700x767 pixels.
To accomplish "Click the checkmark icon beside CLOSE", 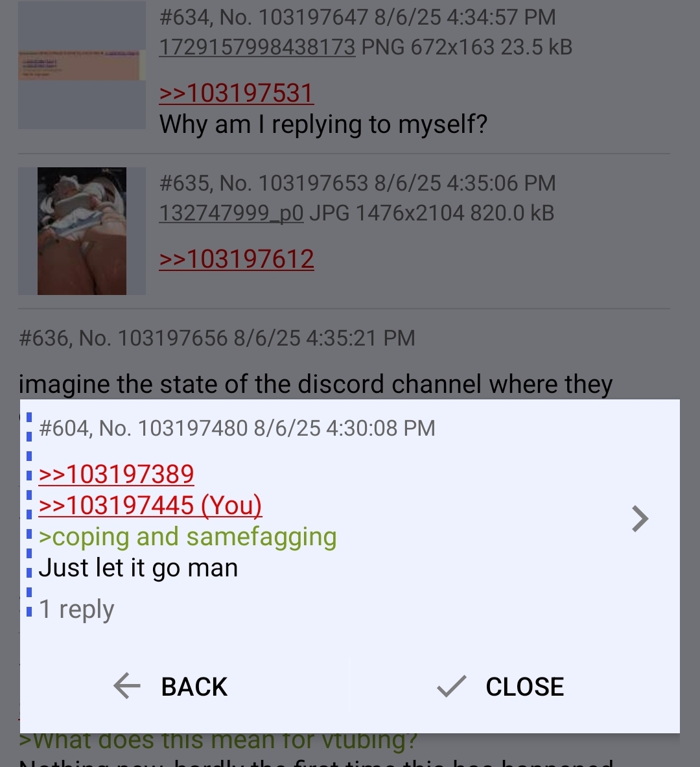I will [x=451, y=686].
